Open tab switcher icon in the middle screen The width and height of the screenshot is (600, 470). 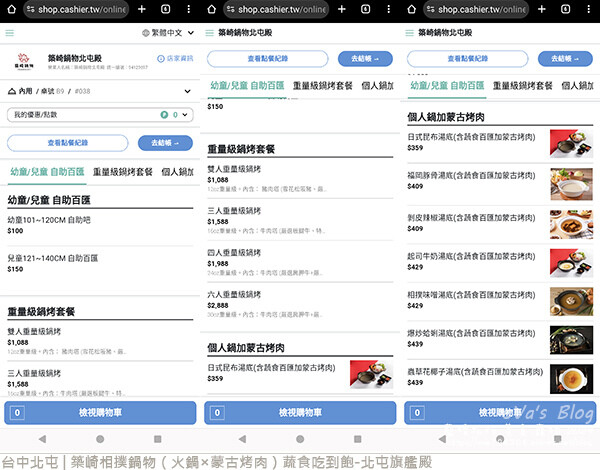[x=364, y=9]
